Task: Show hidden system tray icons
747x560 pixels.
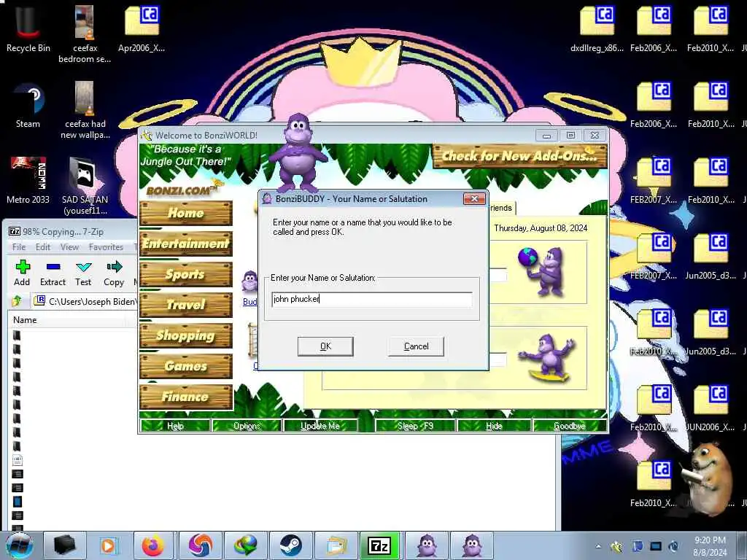Action: click(598, 546)
